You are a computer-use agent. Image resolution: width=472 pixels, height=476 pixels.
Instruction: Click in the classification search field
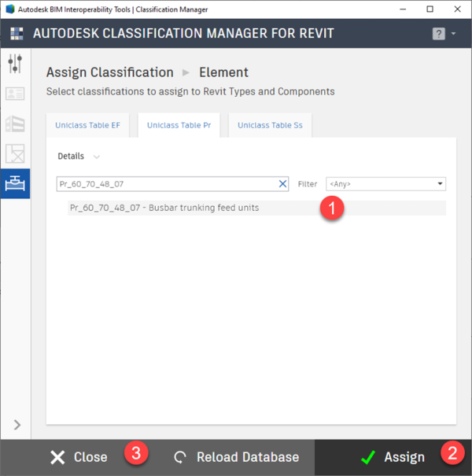[x=165, y=184]
